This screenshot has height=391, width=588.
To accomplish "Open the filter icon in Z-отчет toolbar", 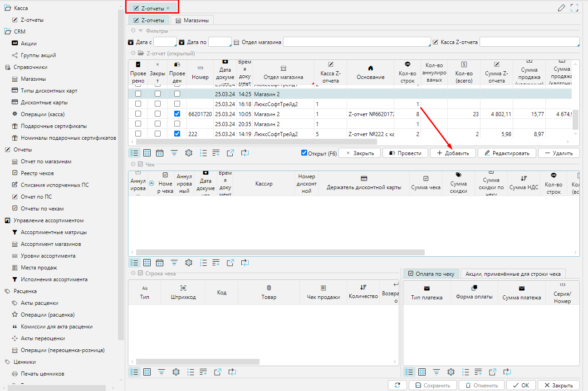I will pos(174,153).
